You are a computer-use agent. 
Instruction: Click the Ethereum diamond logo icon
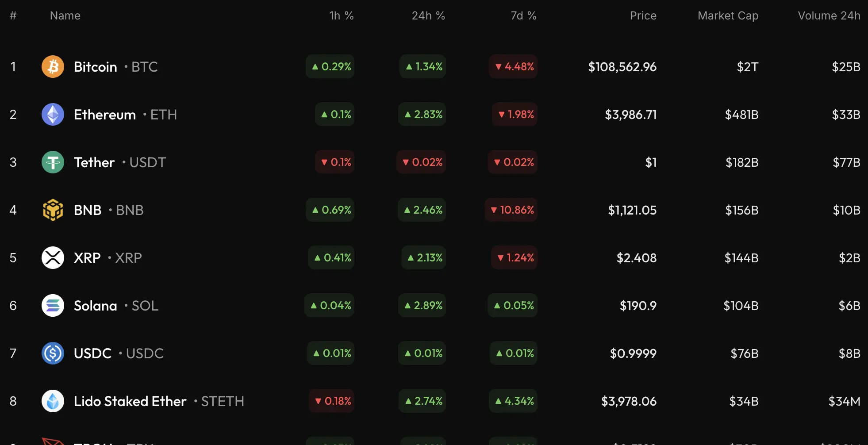(53, 115)
